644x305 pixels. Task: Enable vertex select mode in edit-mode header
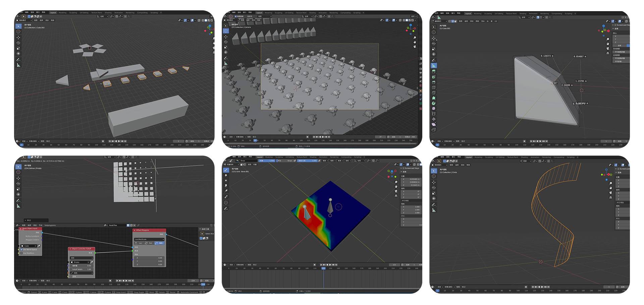click(449, 21)
